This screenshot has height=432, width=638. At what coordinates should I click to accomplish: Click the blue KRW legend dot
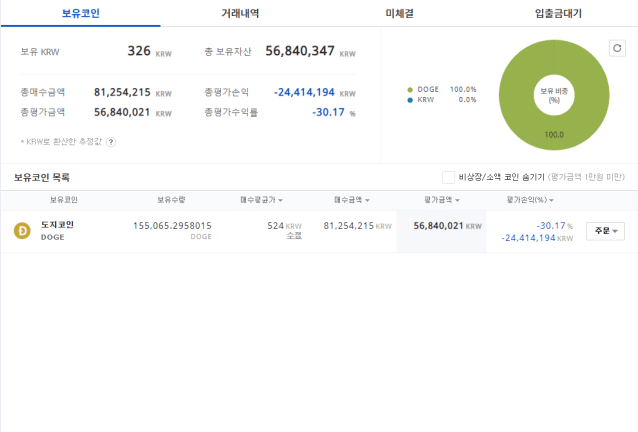tap(410, 100)
